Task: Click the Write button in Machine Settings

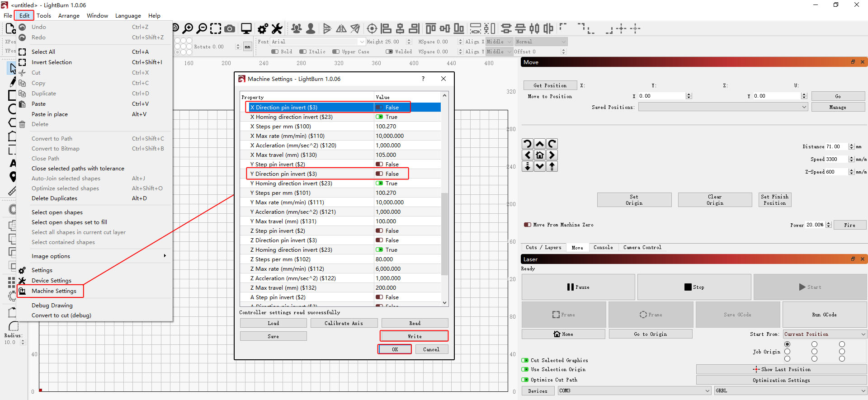Action: pyautogui.click(x=415, y=336)
